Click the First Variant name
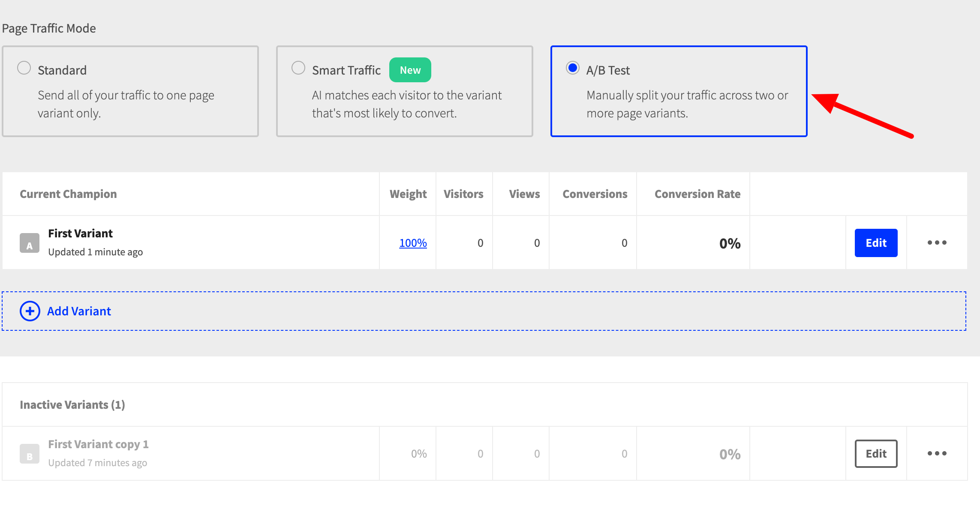Image resolution: width=980 pixels, height=515 pixels. [80, 234]
